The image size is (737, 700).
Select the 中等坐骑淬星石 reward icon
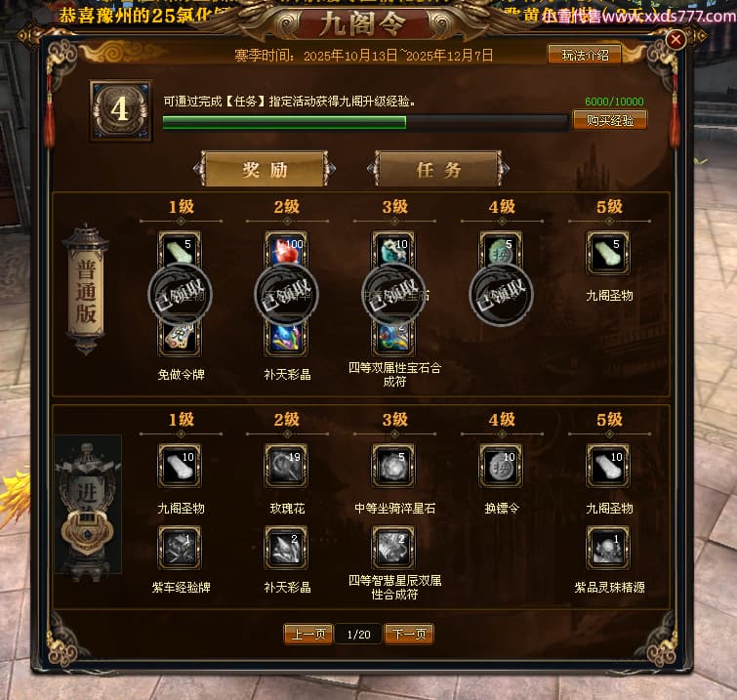[393, 466]
